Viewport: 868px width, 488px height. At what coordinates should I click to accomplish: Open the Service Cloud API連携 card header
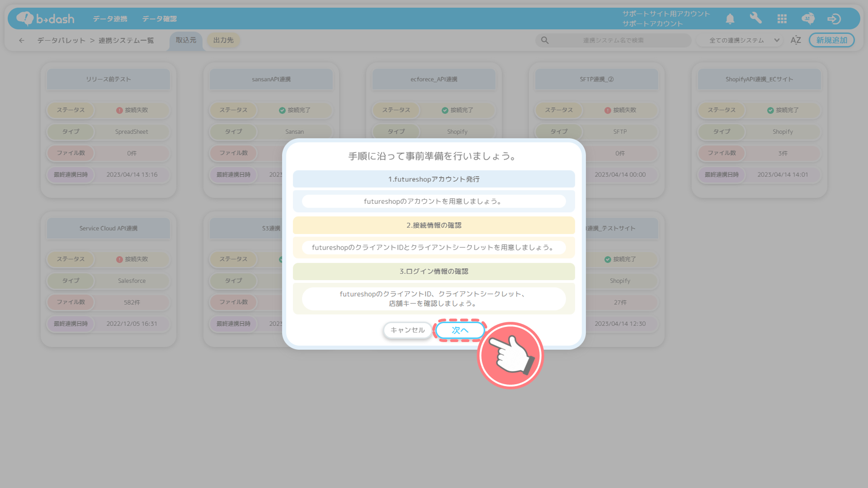(108, 229)
